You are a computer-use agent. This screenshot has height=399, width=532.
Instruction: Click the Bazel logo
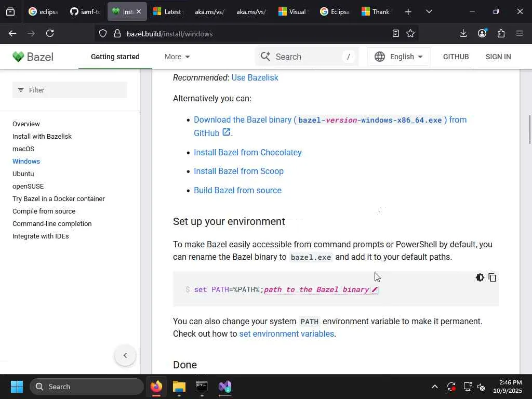(33, 57)
